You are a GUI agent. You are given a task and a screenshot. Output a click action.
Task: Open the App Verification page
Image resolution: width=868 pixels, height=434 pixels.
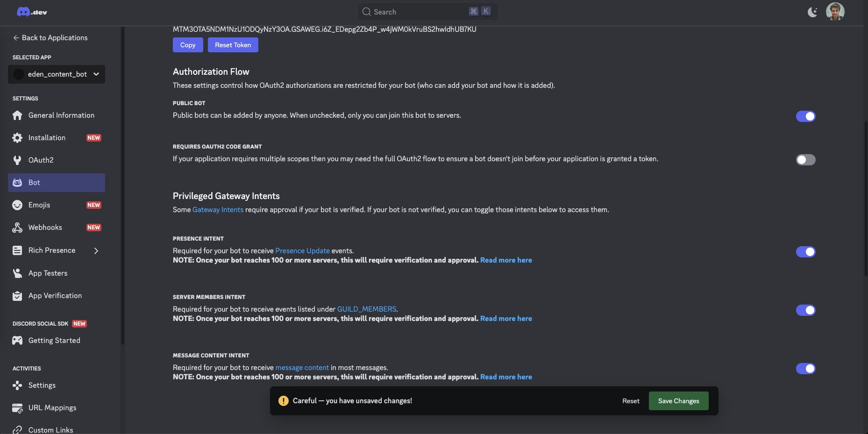[x=57, y=296]
